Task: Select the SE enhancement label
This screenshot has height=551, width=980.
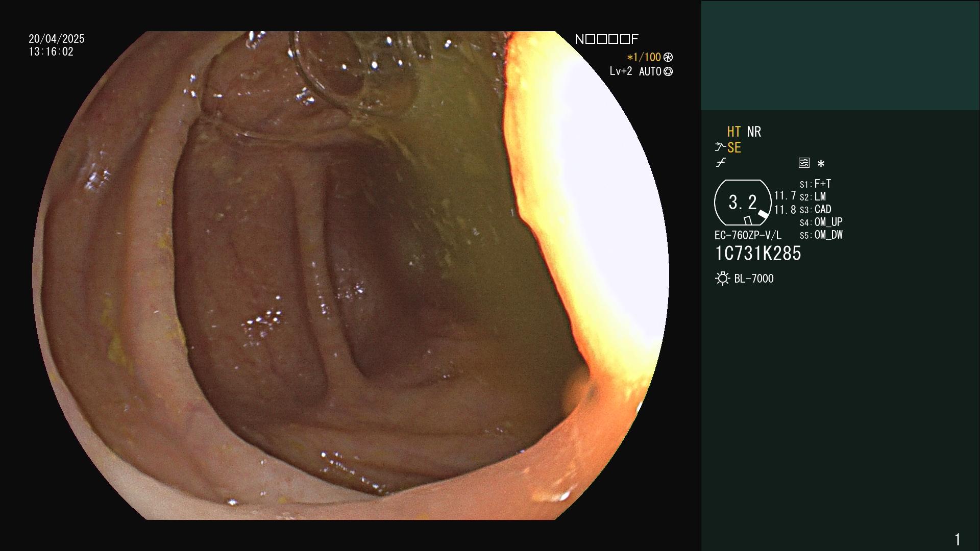Action: (734, 148)
